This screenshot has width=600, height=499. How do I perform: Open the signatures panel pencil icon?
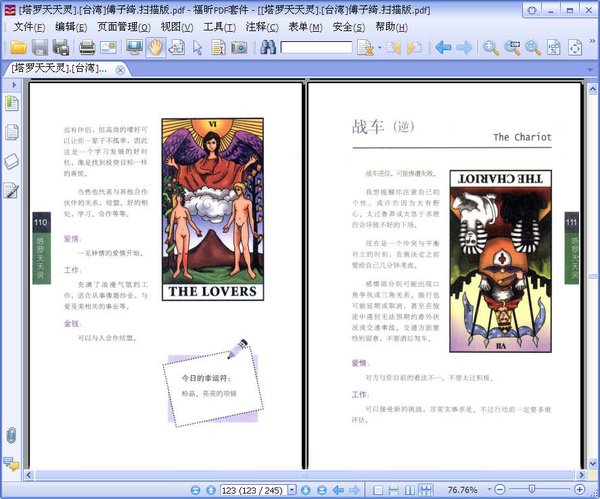[x=11, y=190]
